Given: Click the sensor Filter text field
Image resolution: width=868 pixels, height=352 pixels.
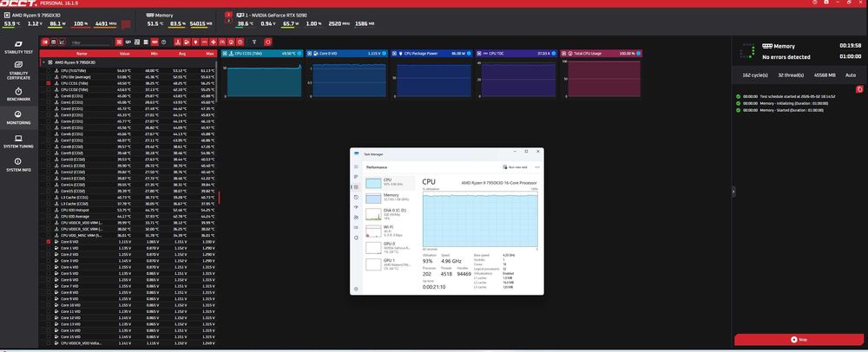Looking at the screenshot, I should click(x=90, y=42).
